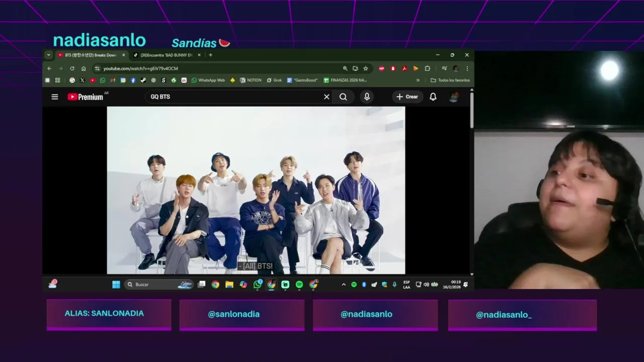
Task: Open Spotify from the taskbar
Action: point(299,285)
